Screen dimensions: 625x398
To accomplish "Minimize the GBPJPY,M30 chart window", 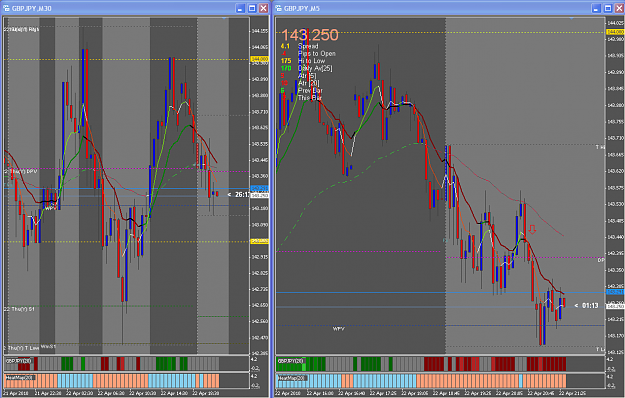I will point(240,8).
